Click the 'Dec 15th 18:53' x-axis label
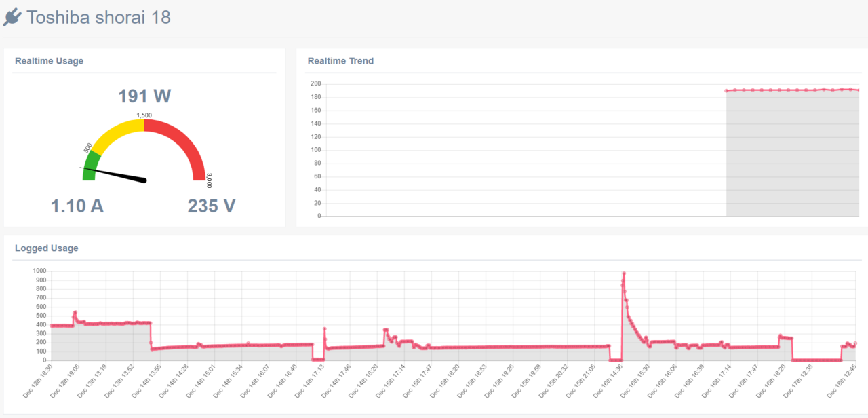The width and height of the screenshot is (868, 418). point(472,381)
